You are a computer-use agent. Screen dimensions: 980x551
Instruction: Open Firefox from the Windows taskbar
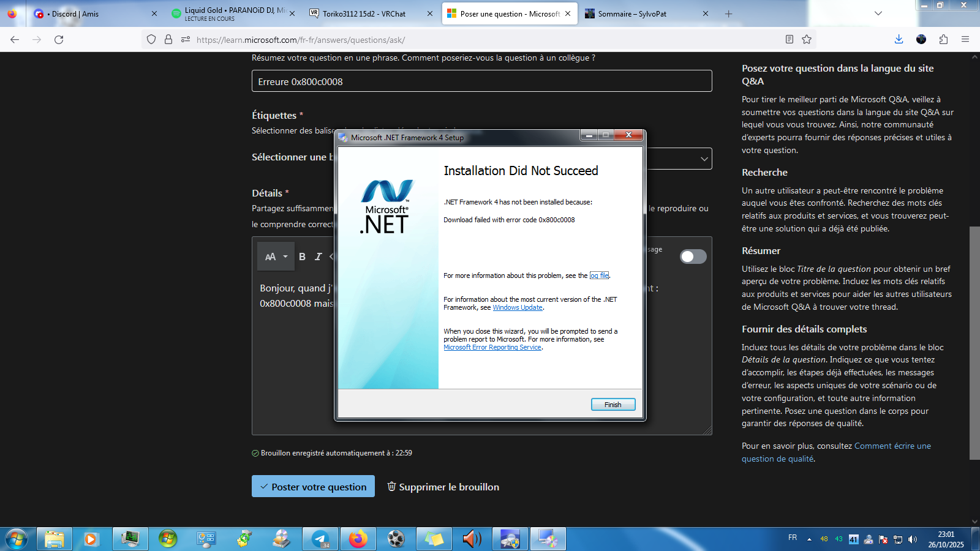pos(358,539)
